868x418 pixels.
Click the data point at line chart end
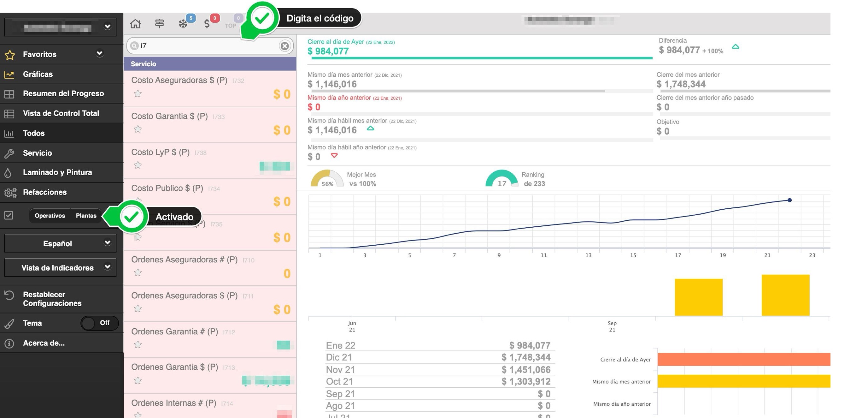789,200
